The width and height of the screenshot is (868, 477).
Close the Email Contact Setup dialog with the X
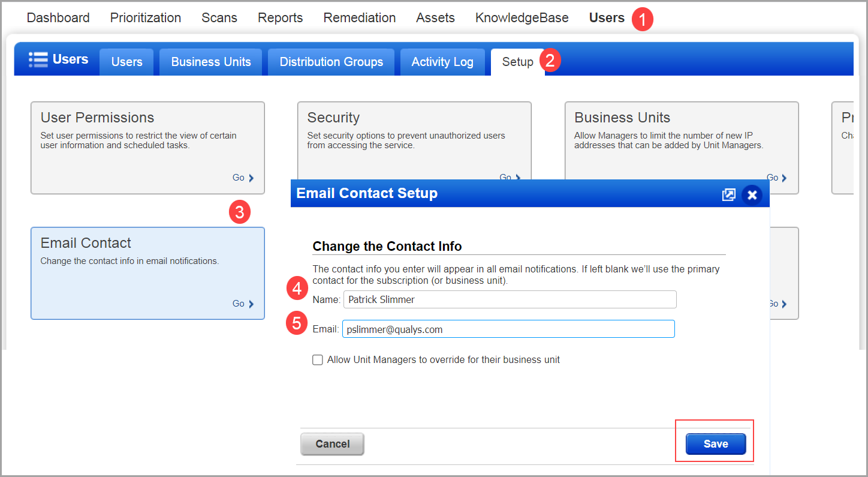752,194
